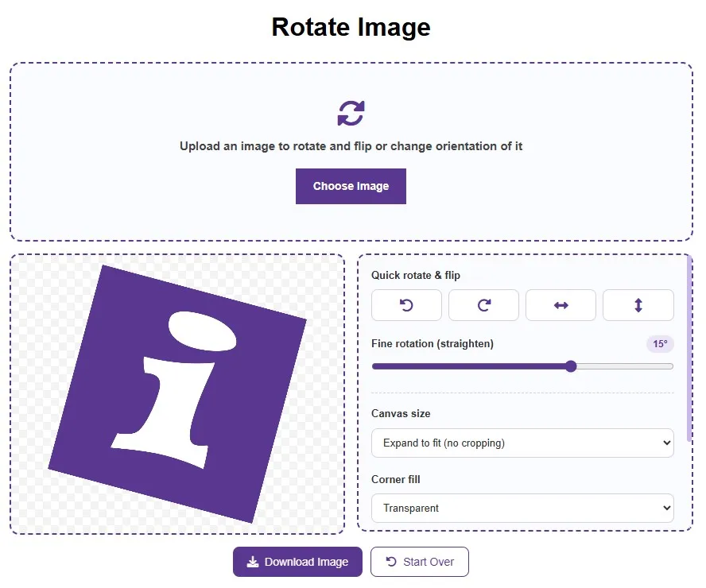This screenshot has width=706, height=588.
Task: Click the rotate right (clockwise) button
Action: click(483, 305)
